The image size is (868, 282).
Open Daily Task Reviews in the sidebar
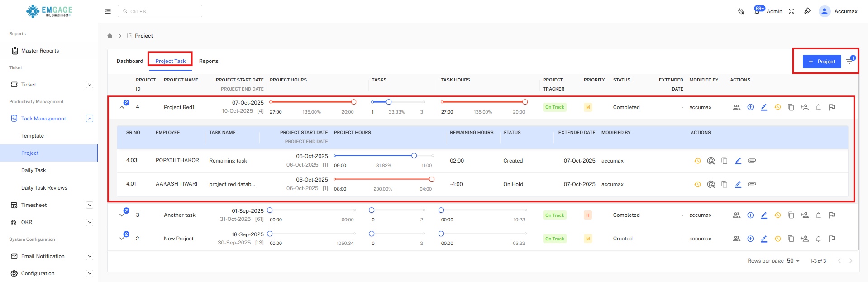pos(44,188)
